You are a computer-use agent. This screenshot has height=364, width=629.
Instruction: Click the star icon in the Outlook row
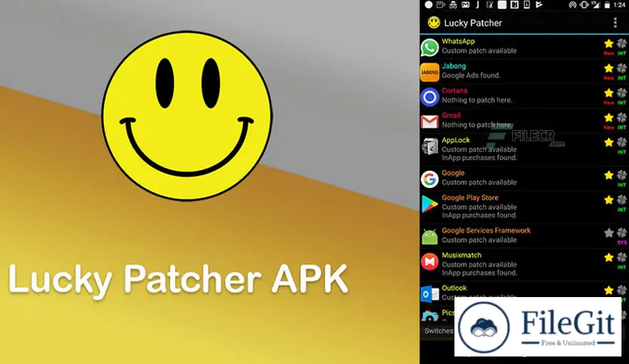click(x=609, y=290)
